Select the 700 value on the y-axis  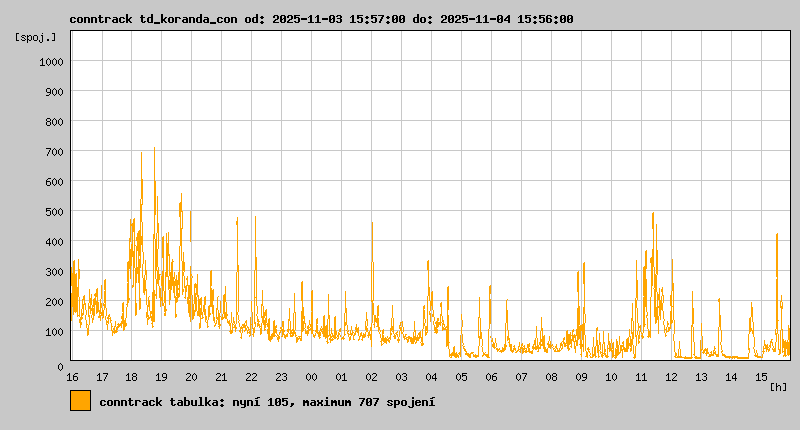[54, 152]
